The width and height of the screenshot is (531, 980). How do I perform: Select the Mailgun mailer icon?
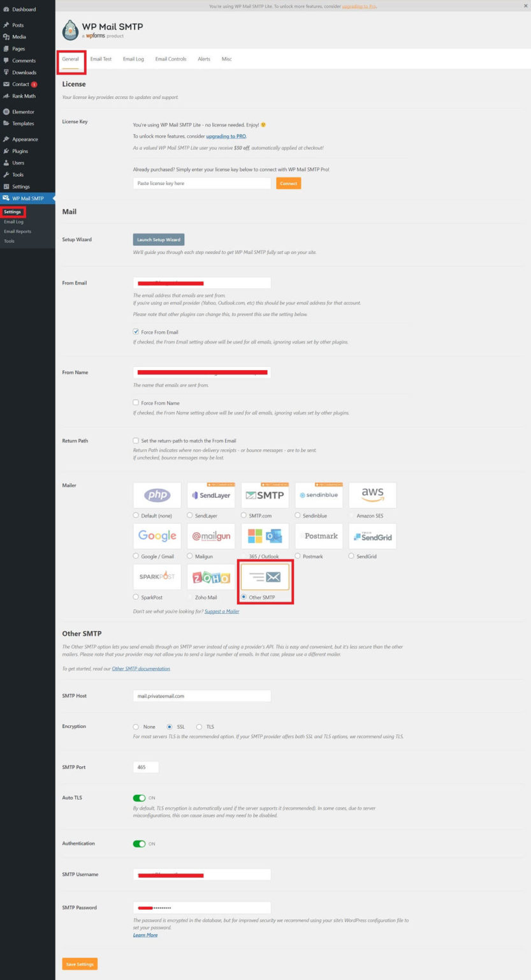(x=210, y=535)
